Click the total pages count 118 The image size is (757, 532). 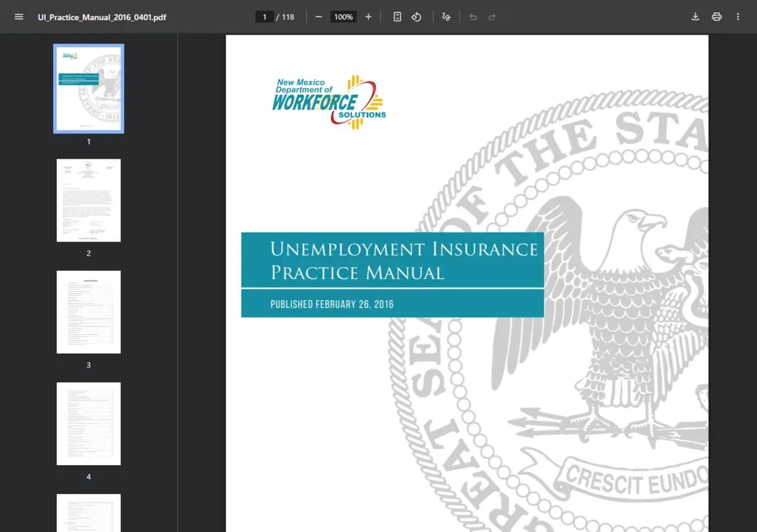[288, 17]
